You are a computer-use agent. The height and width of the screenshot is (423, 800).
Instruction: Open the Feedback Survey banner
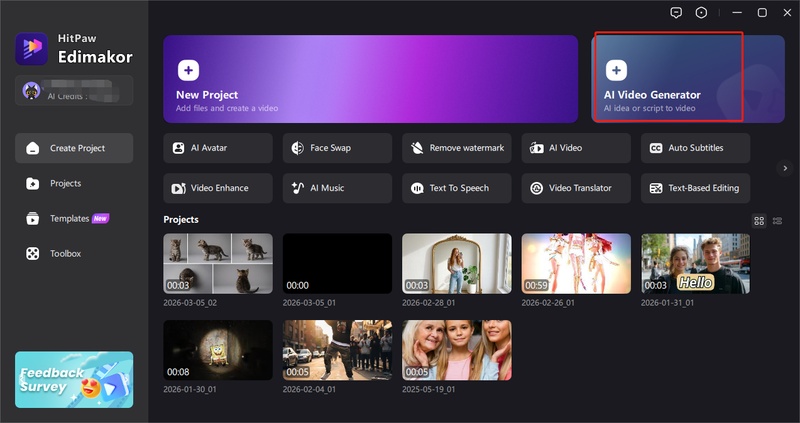[x=74, y=380]
